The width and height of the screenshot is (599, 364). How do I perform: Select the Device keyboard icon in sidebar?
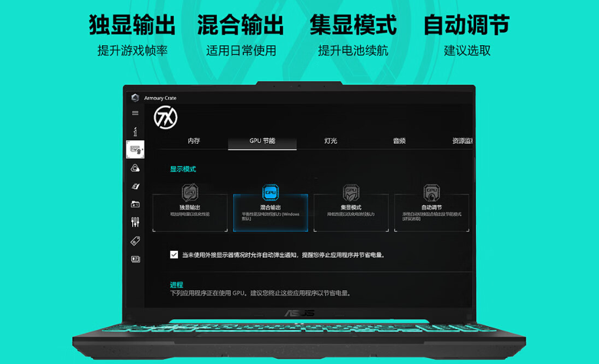(x=135, y=150)
